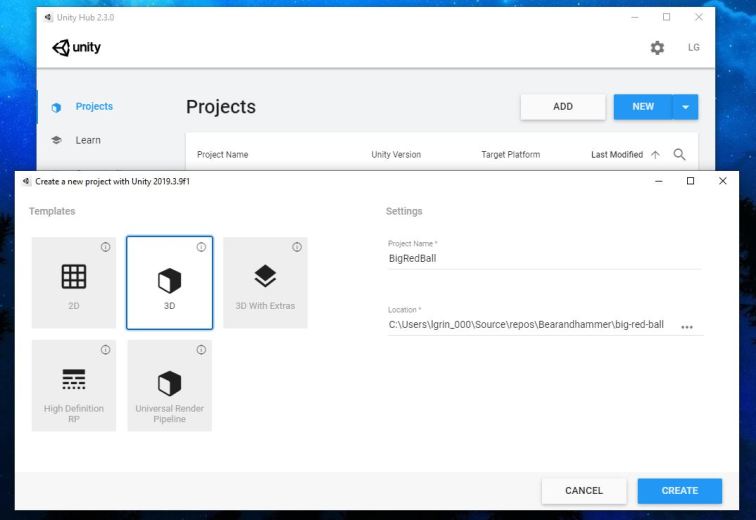Browse for location with the ellipsis icon

(x=687, y=327)
